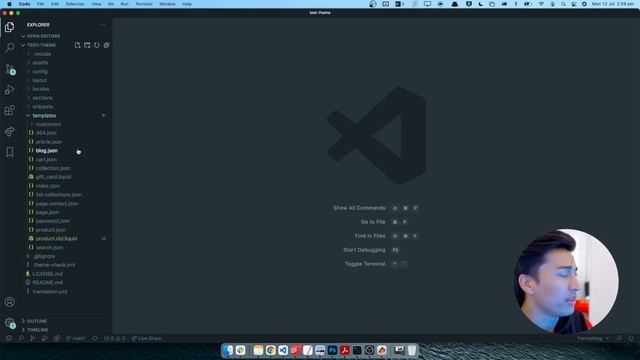Image resolution: width=640 pixels, height=360 pixels.
Task: Open the Bookmarks view in activity bar
Action: 9,152
